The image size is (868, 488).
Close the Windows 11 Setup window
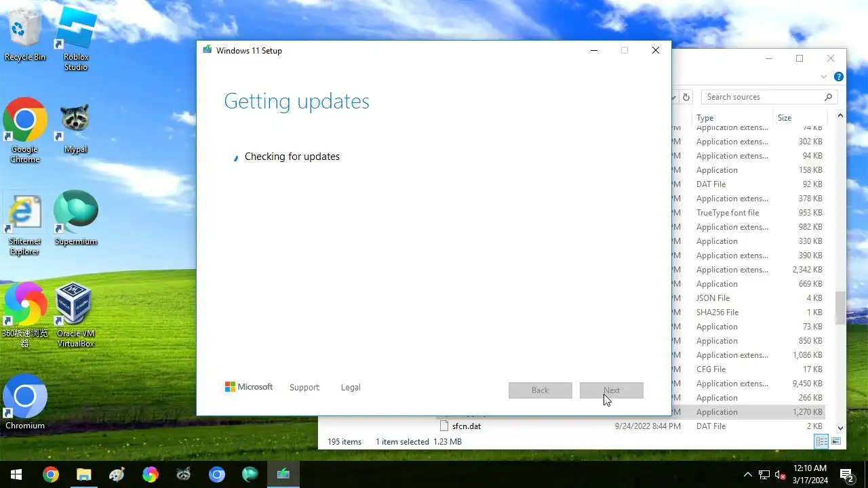pos(655,50)
